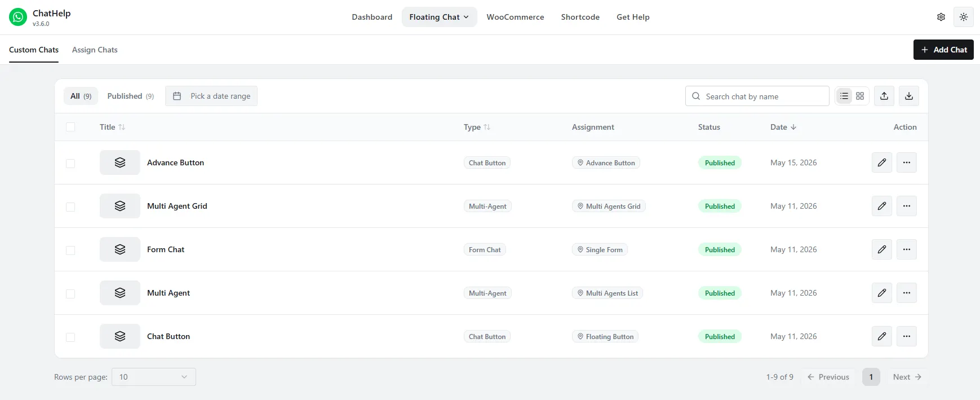Click the layers thumbnail icon of Multi Agent
Screen dimensions: 980x400
click(x=120, y=293)
